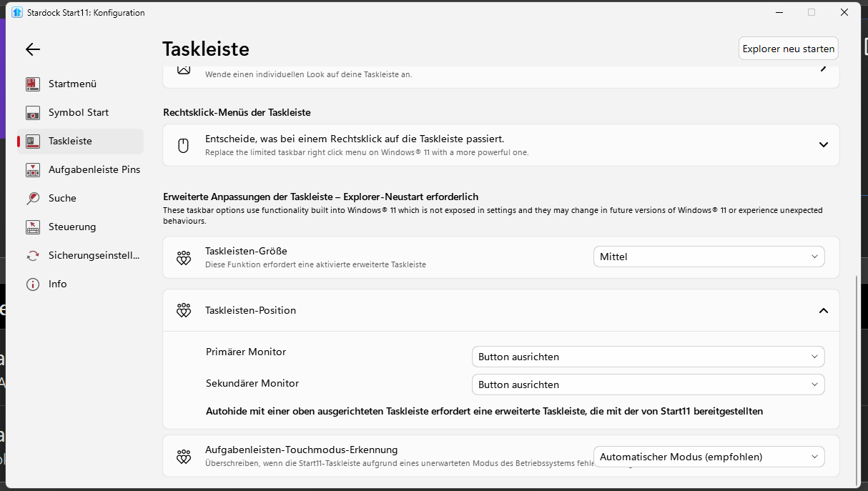Go to the Startmenü section

(72, 84)
